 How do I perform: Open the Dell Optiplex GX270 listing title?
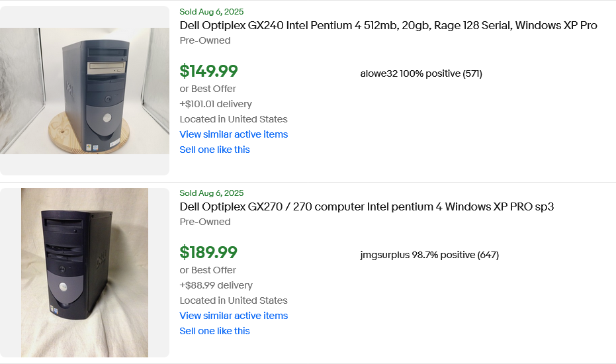[367, 207]
